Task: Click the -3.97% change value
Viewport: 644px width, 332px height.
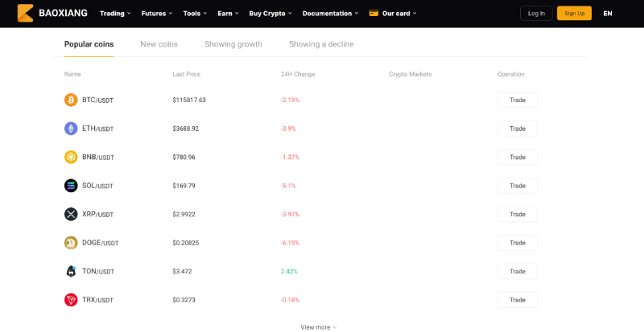Action: pos(290,214)
